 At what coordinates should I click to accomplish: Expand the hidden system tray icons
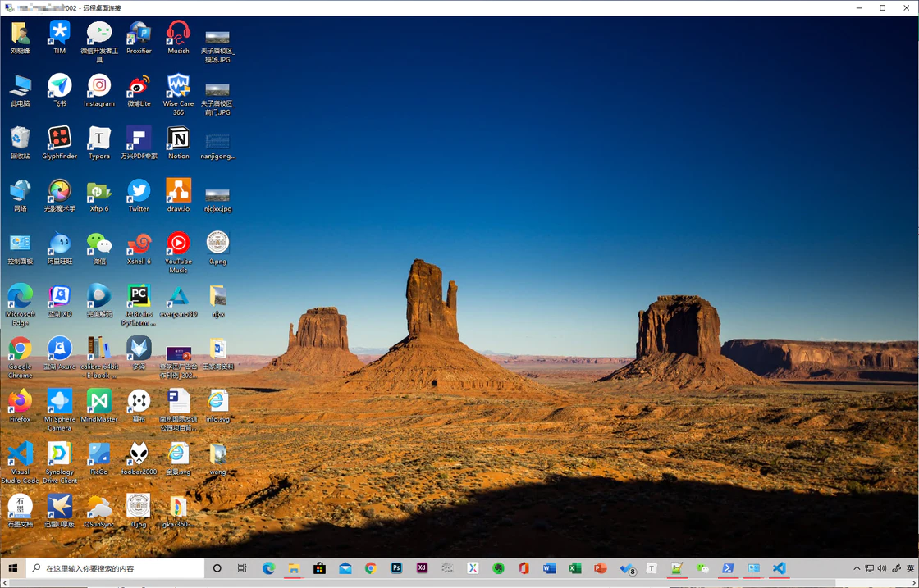click(x=857, y=568)
